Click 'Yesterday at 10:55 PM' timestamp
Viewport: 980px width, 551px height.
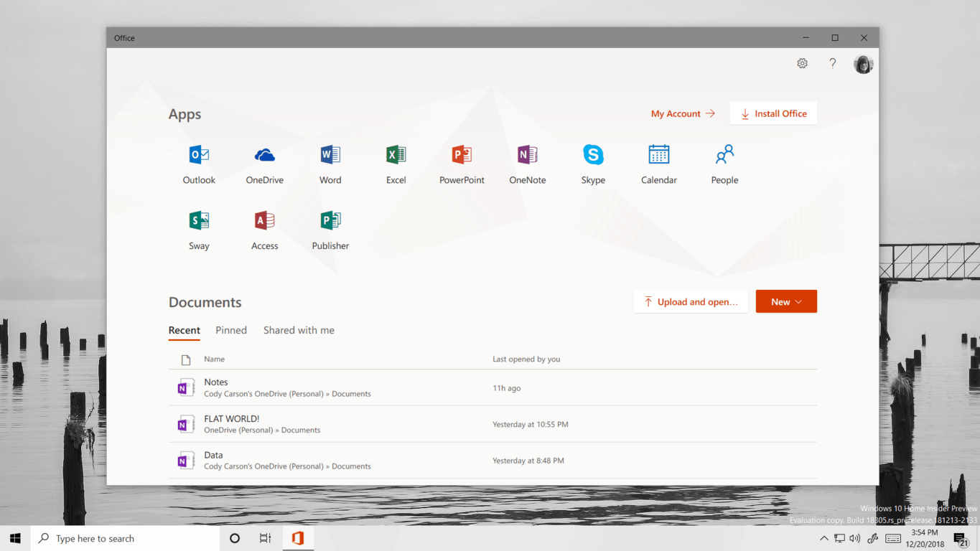coord(531,424)
